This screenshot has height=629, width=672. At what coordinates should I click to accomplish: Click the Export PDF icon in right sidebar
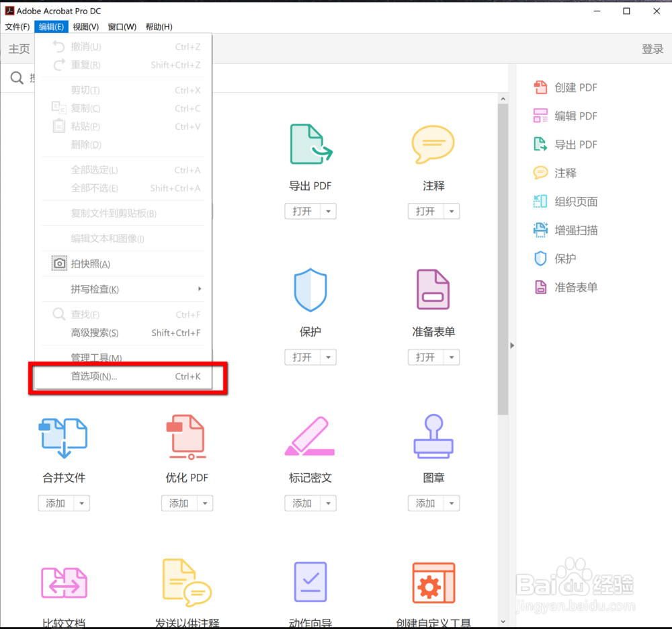pos(540,144)
